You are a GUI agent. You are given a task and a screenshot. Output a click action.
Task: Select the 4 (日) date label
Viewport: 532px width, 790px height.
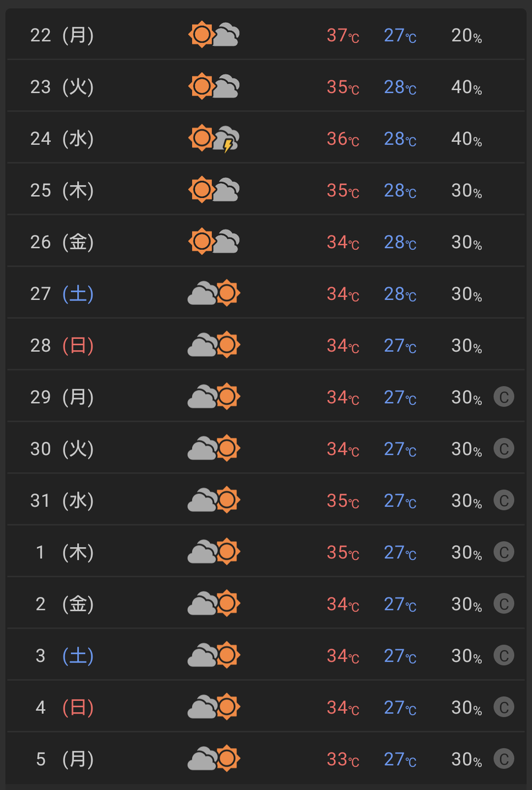tap(62, 707)
